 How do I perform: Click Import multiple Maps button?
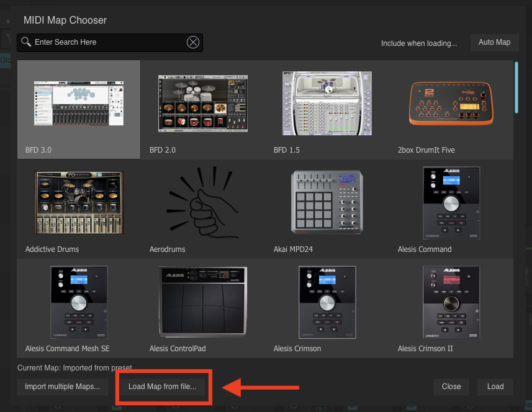(63, 387)
